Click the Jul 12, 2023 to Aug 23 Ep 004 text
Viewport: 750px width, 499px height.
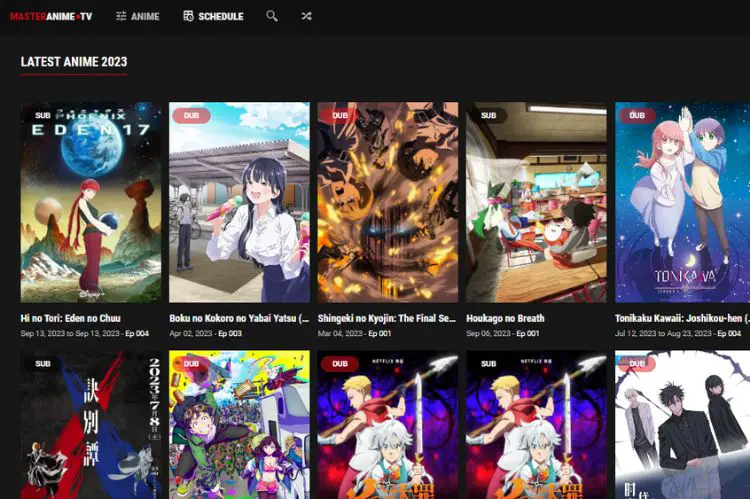[x=678, y=333]
